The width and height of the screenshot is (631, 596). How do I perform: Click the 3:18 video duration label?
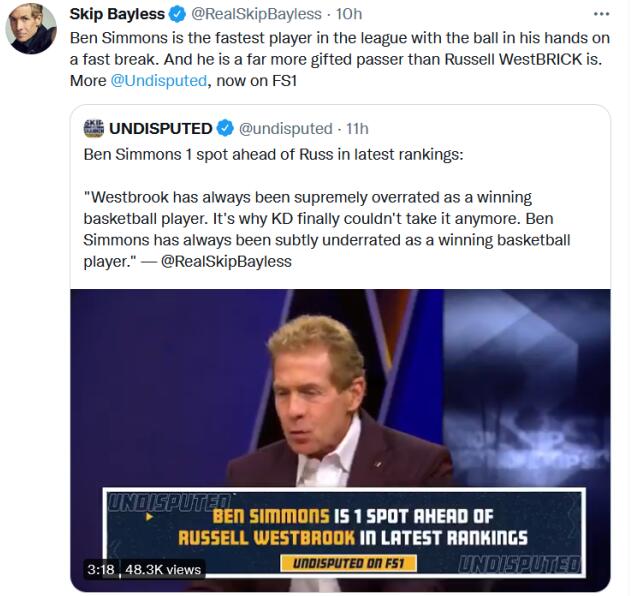(x=101, y=569)
